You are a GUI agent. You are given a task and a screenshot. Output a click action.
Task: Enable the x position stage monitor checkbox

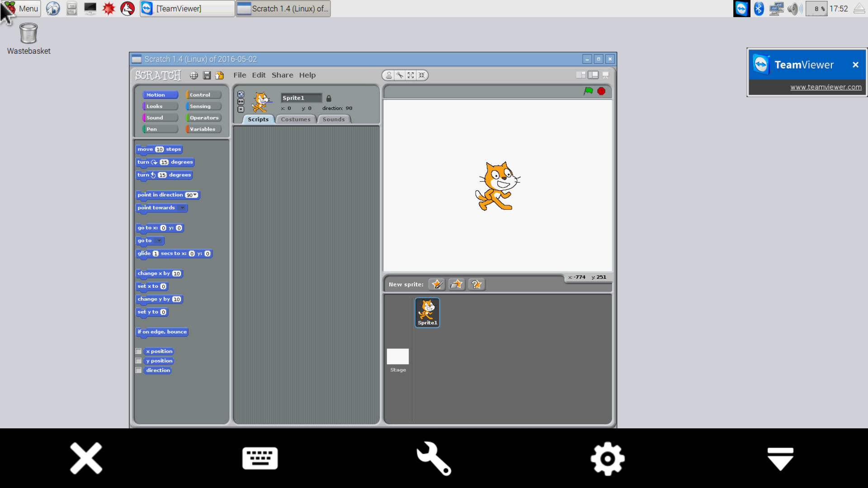(138, 351)
